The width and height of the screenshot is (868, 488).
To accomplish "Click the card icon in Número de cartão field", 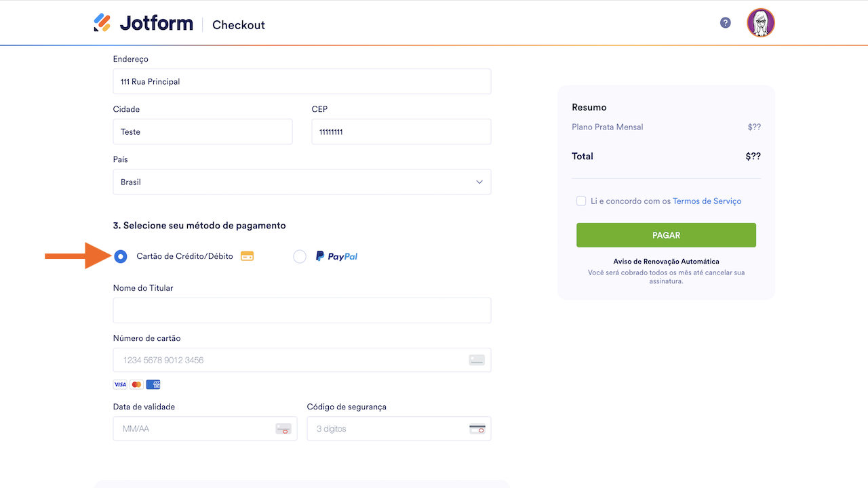I will coord(477,360).
